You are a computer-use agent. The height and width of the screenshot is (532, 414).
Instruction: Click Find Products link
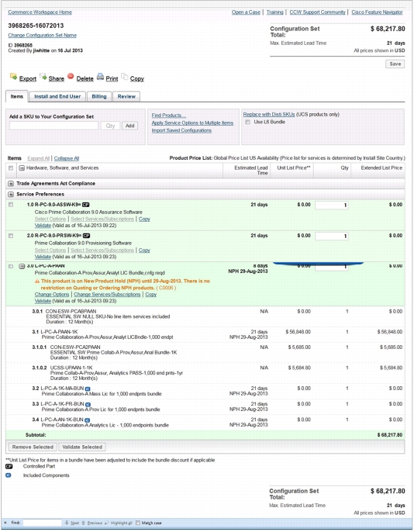click(169, 116)
